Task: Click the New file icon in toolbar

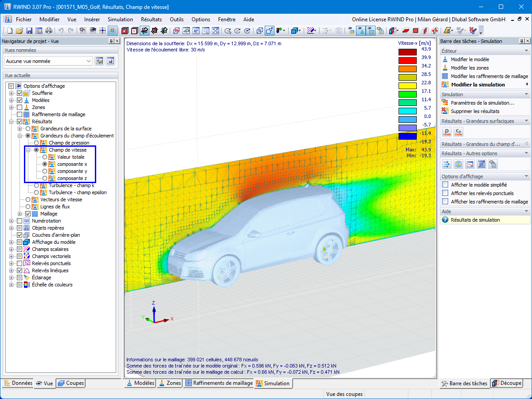Action: pos(10,31)
